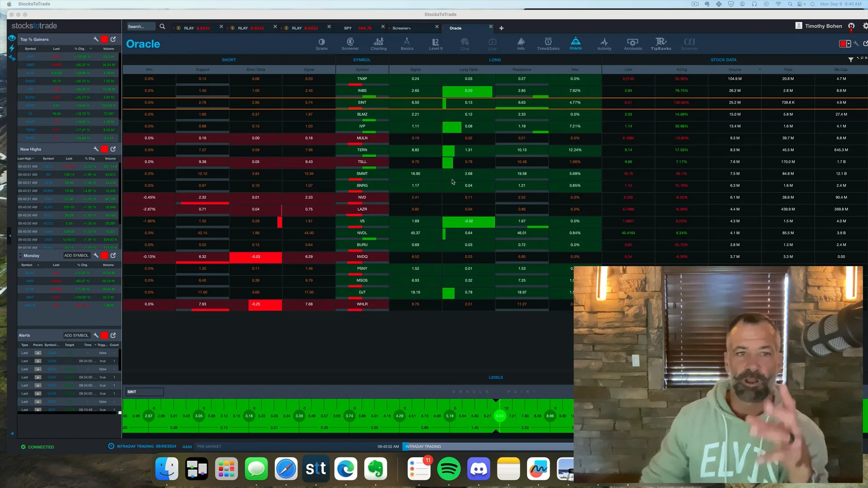
Task: Pop out the New Highs panel with the share icon
Action: (x=113, y=149)
